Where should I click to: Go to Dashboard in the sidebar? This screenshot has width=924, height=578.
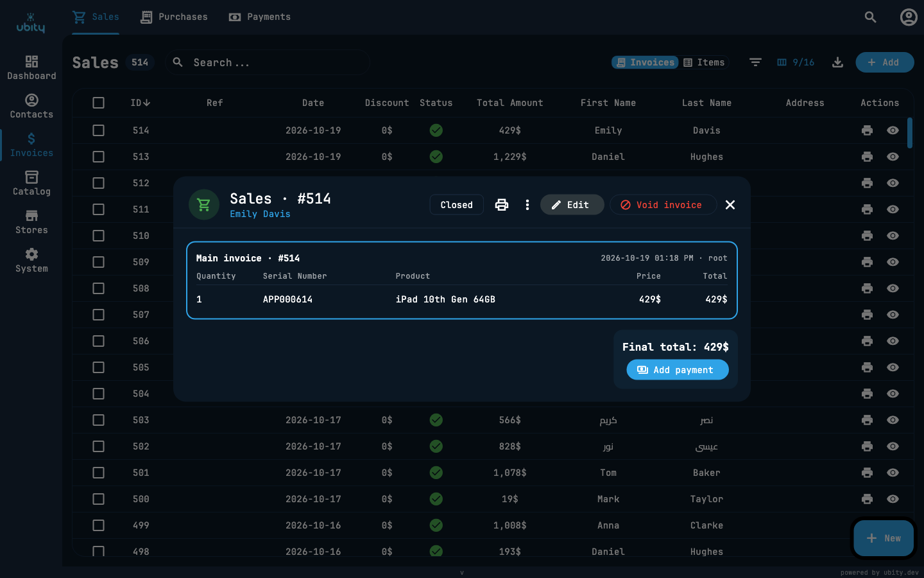click(x=31, y=67)
